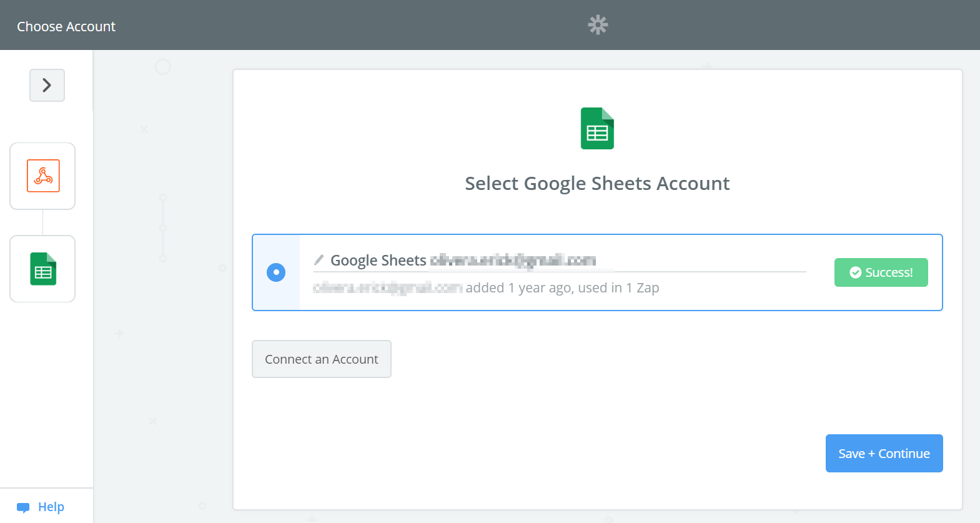Image resolution: width=980 pixels, height=523 pixels.
Task: Edit the account name with pencil icon
Action: click(x=319, y=260)
